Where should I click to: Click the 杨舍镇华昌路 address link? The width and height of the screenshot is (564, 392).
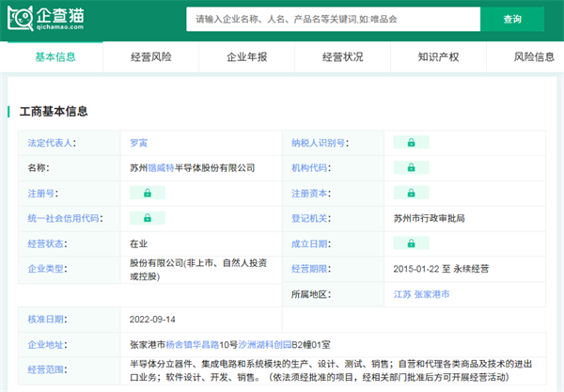click(193, 345)
